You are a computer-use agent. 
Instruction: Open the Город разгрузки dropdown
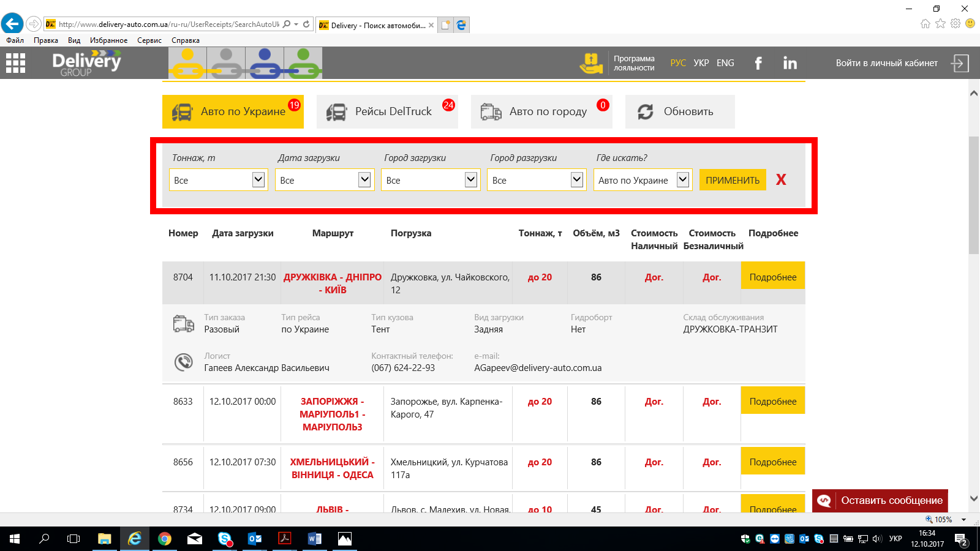point(537,180)
